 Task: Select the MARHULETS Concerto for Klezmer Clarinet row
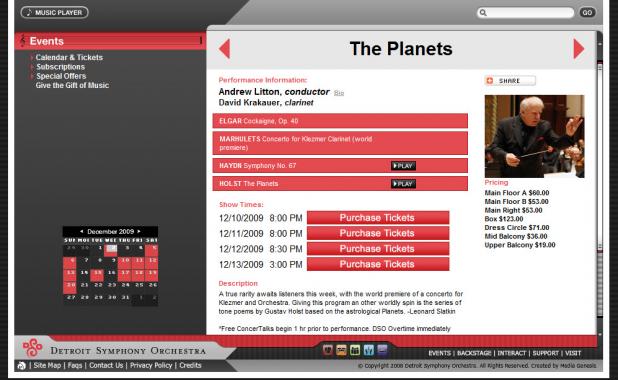point(340,143)
